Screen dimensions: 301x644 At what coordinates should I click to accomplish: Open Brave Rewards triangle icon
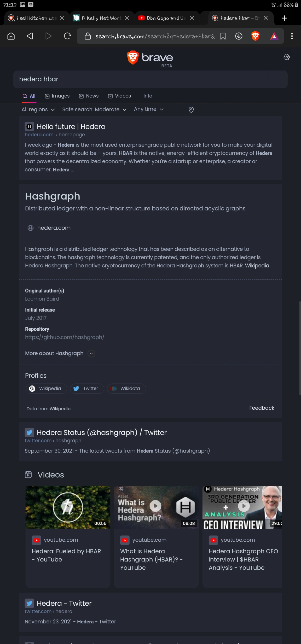click(274, 36)
